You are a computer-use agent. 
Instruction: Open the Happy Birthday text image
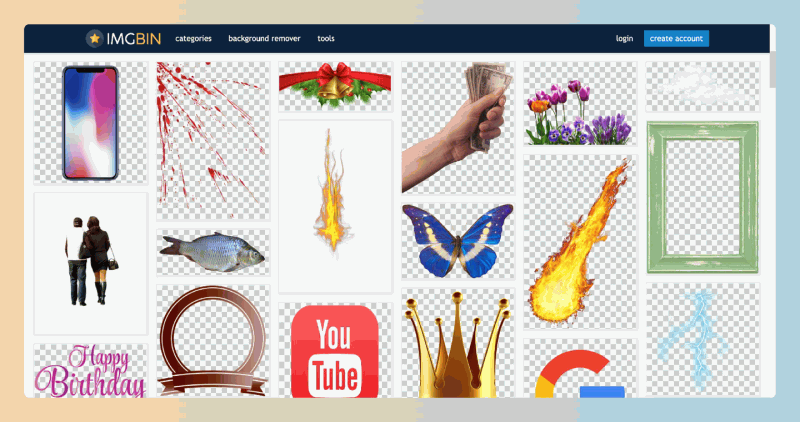(x=91, y=370)
